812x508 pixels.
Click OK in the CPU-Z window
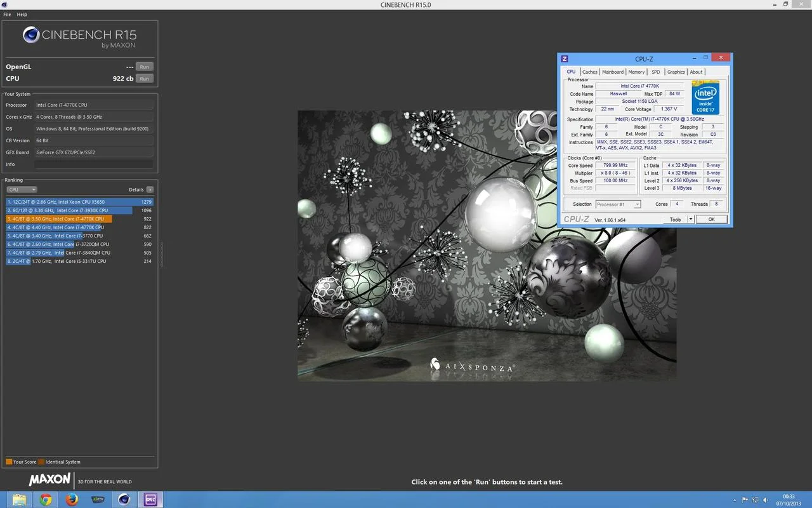711,219
